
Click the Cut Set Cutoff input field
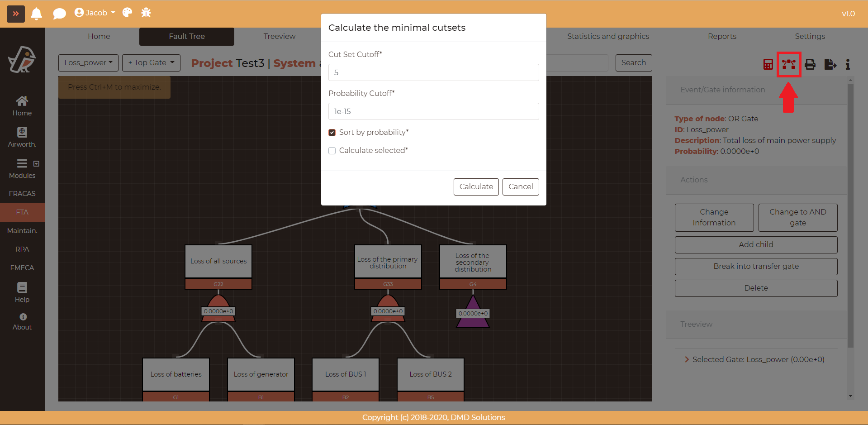coord(433,72)
